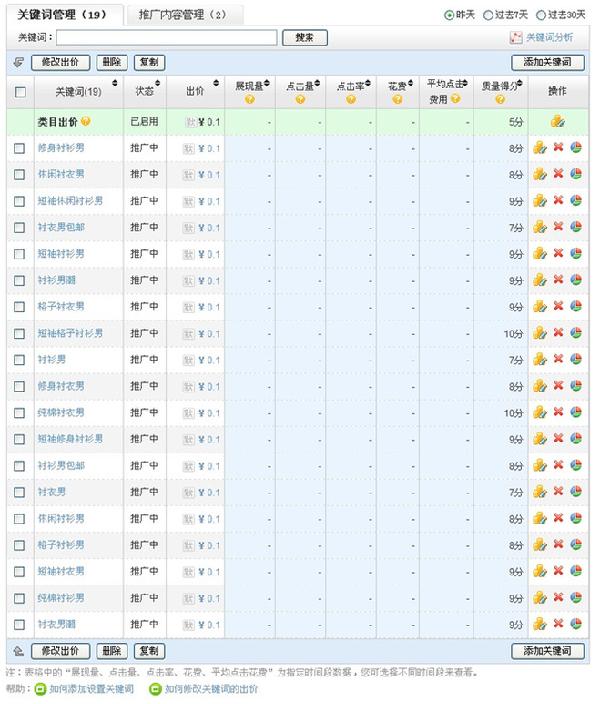Switch to the 推广内容管理 tab
This screenshot has width=600, height=704.
tap(177, 15)
